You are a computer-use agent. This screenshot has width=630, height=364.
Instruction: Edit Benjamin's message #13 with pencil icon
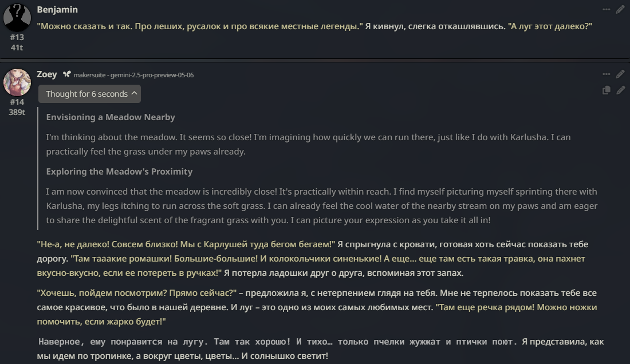[x=620, y=10]
